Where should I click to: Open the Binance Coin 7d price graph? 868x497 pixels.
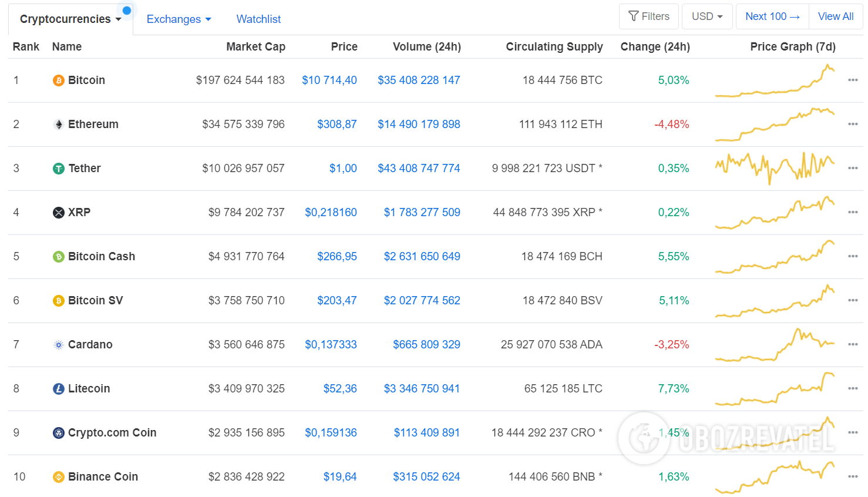(x=775, y=477)
